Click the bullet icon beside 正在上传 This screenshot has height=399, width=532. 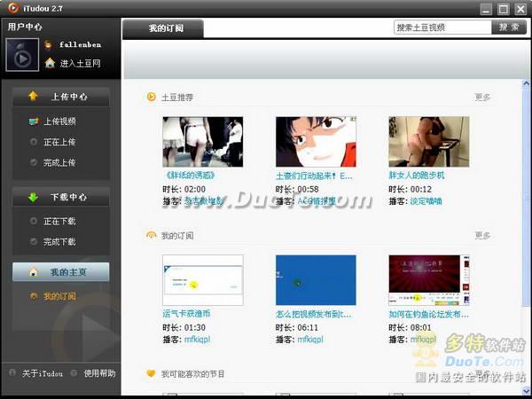tap(34, 142)
